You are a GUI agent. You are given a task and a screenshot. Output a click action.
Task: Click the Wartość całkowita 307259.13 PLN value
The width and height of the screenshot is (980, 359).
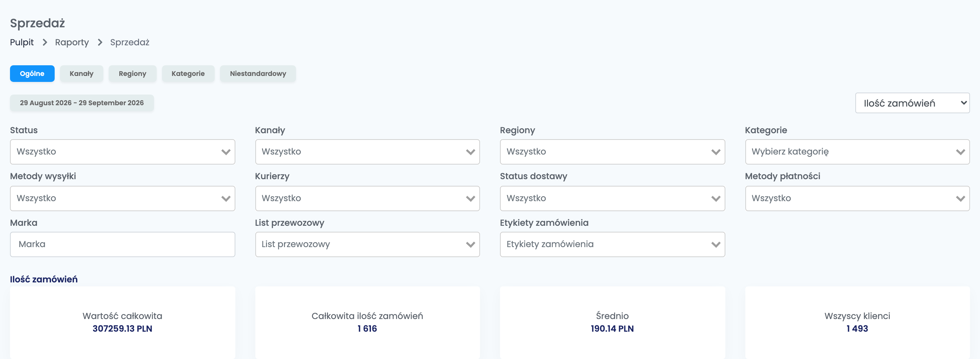pyautogui.click(x=123, y=329)
